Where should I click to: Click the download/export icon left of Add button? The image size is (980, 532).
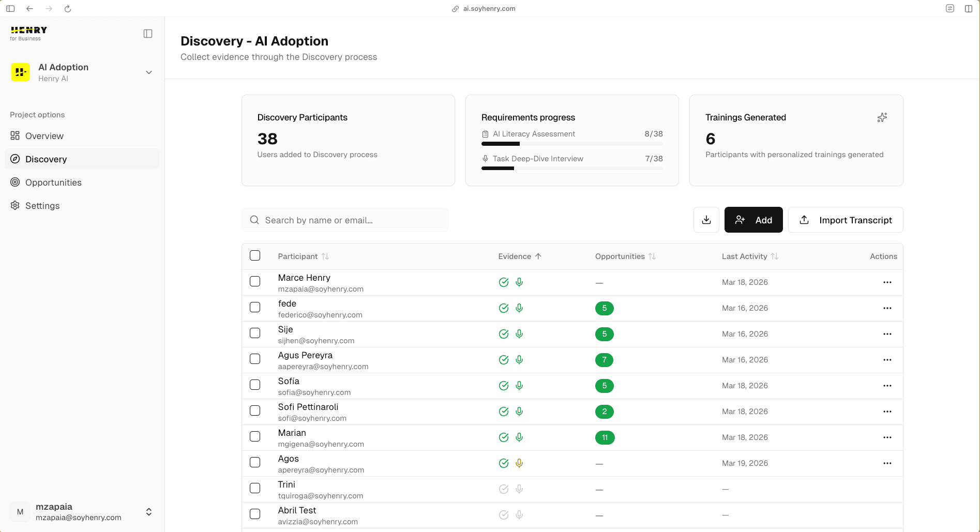click(706, 220)
